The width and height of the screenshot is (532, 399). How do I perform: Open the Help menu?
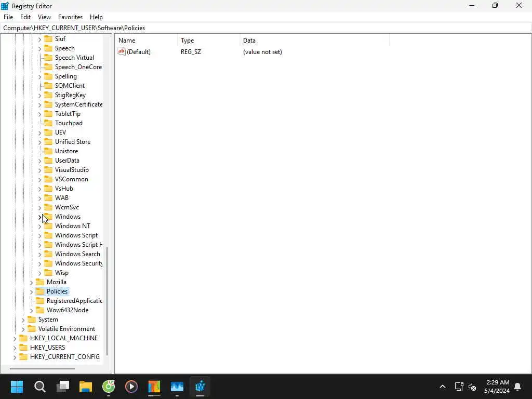click(x=96, y=17)
